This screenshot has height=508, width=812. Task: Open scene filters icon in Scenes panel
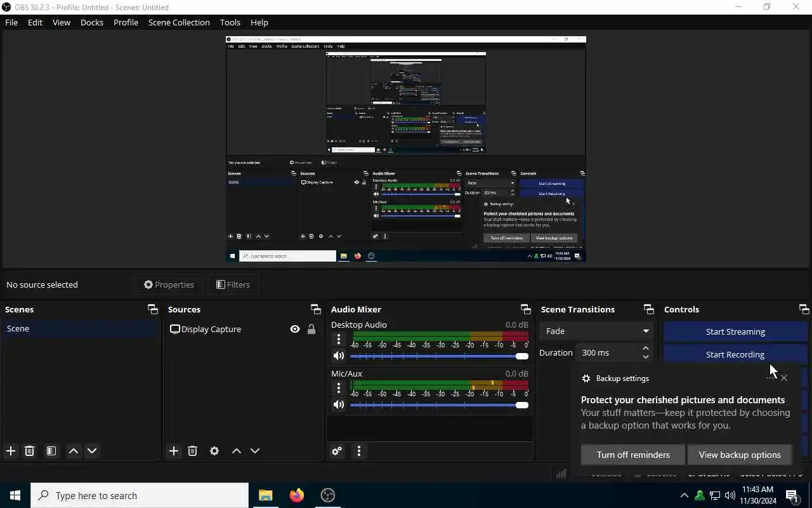click(51, 451)
